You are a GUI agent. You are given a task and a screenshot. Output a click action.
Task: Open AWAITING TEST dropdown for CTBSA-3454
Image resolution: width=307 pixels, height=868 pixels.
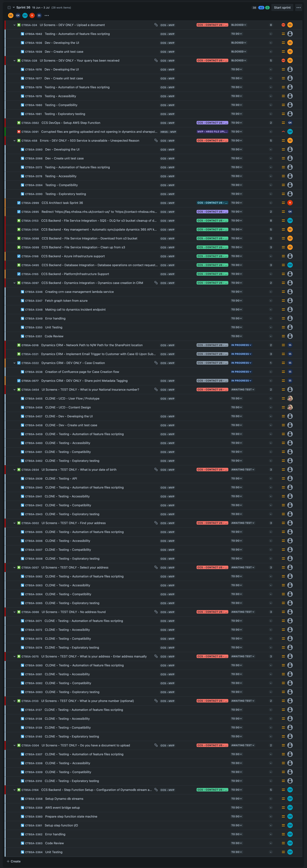point(242,389)
